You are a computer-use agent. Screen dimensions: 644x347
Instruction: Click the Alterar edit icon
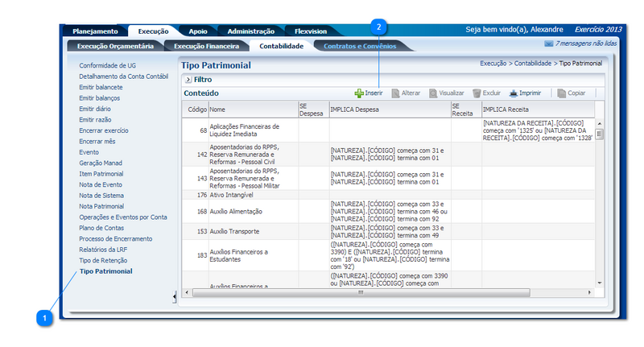[396, 93]
